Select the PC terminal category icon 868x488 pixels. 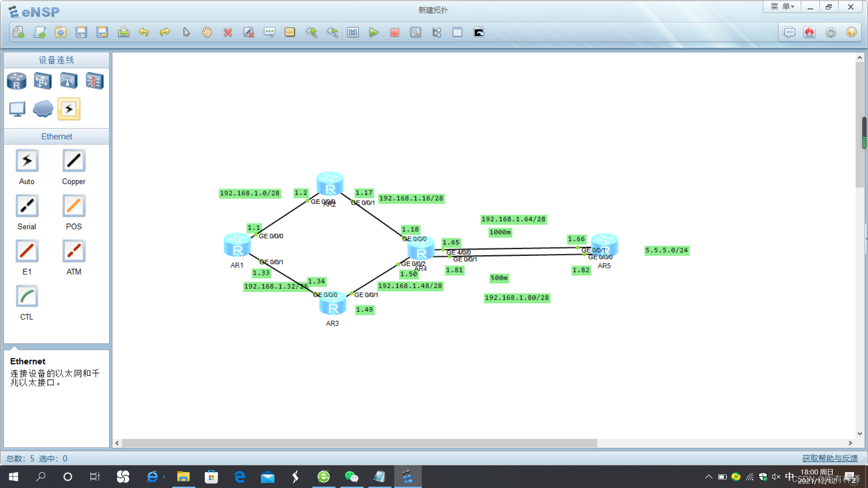point(17,109)
